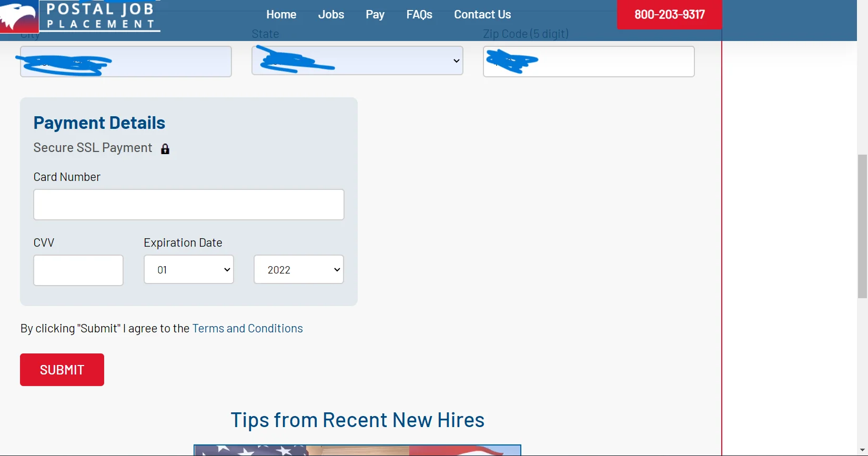
Task: Click the 800-203-9317 phone number button
Action: pyautogui.click(x=669, y=15)
